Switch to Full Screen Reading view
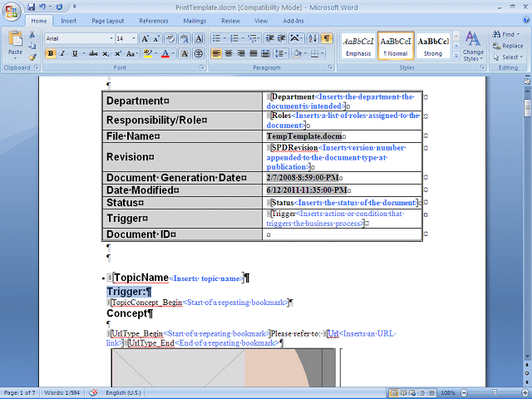 (x=403, y=393)
